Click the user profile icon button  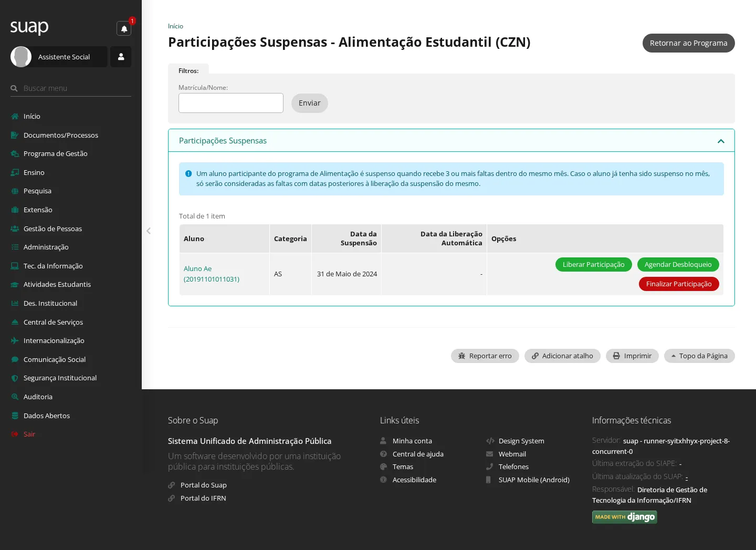(x=121, y=57)
